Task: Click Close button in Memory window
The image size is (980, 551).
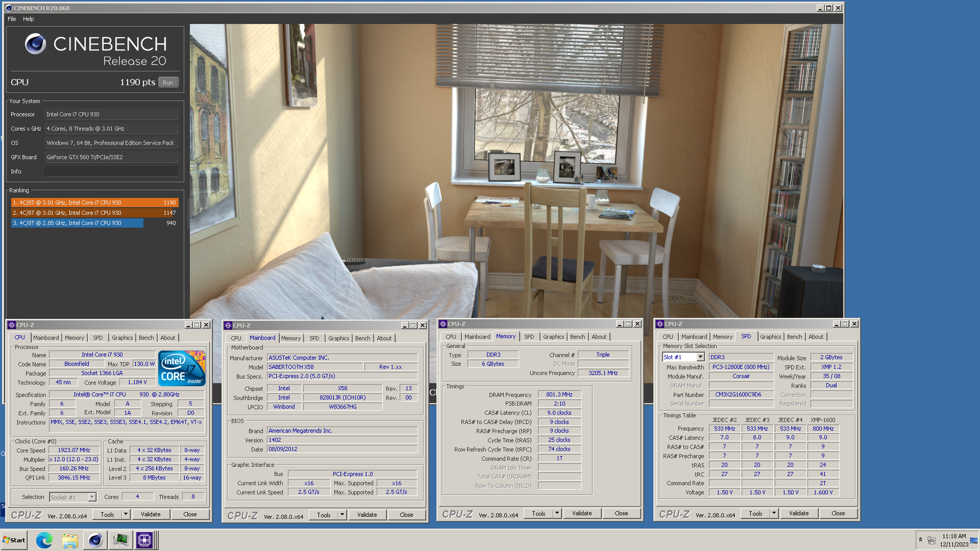Action: pos(621,514)
